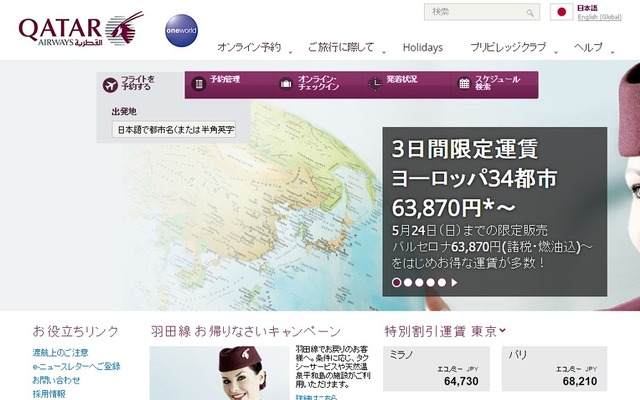This screenshot has height=400, width=640.
Task: Select the first banner carousel dot
Action: [396, 282]
